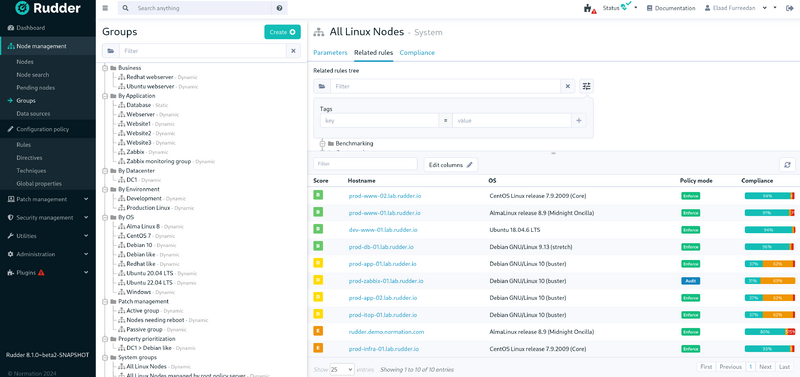The image size is (800, 377).
Task: Expand the Plugins menu
Action: point(47,272)
